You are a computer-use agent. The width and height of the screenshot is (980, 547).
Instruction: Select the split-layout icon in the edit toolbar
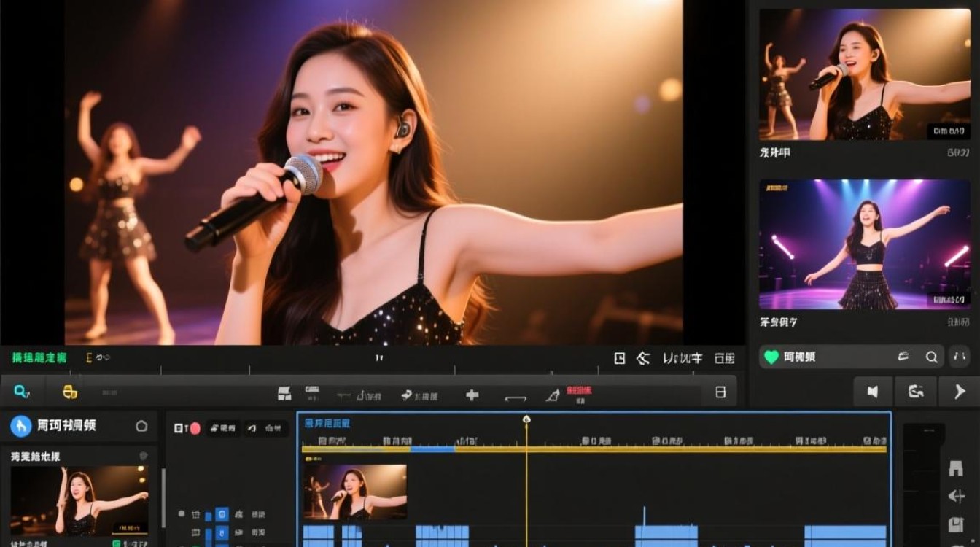[285, 394]
